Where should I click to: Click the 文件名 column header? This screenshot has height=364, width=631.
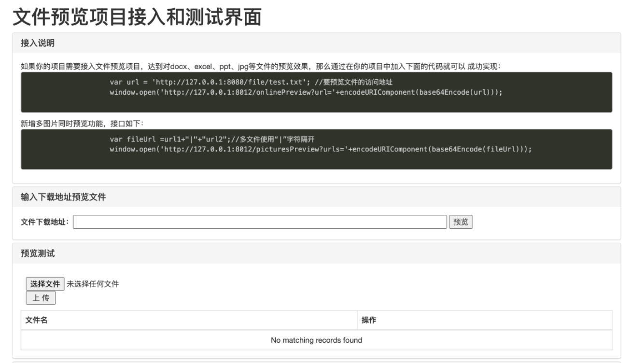(37, 320)
